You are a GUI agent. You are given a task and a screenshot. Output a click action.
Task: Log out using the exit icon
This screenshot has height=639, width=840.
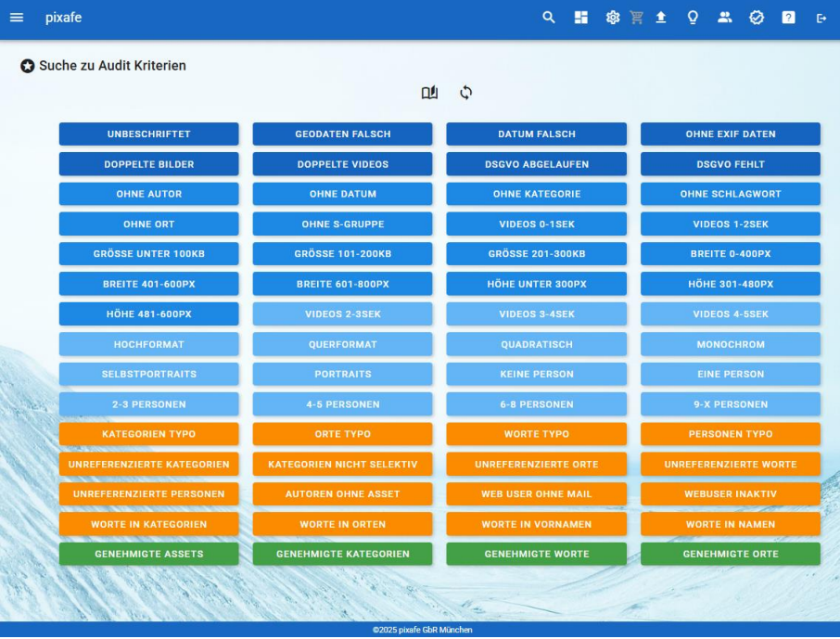click(x=821, y=18)
